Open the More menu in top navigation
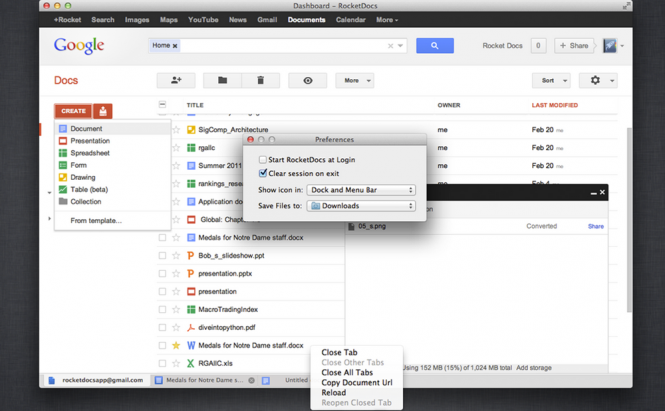The width and height of the screenshot is (665, 411). pyautogui.click(x=387, y=20)
